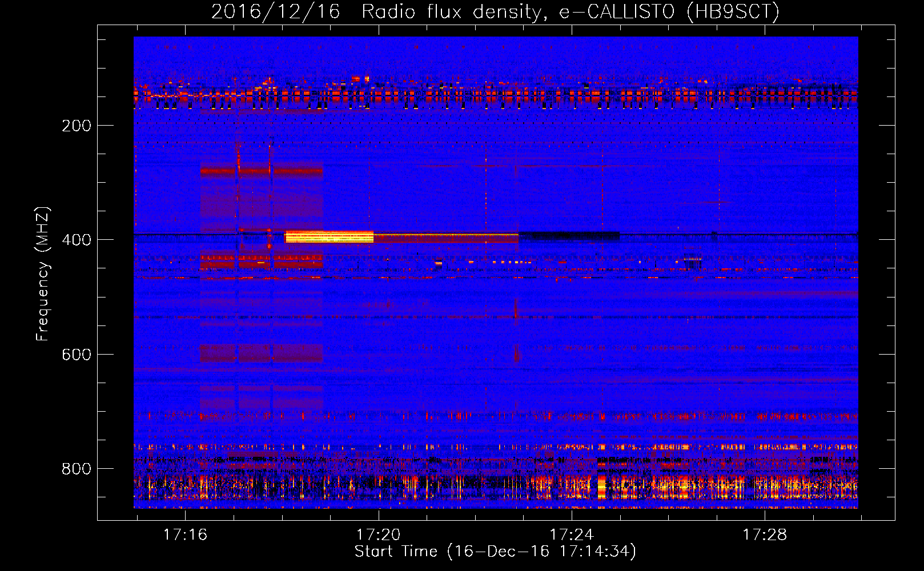924x571 pixels.
Task: Click the 600 frequency tick label
Action: tap(76, 355)
